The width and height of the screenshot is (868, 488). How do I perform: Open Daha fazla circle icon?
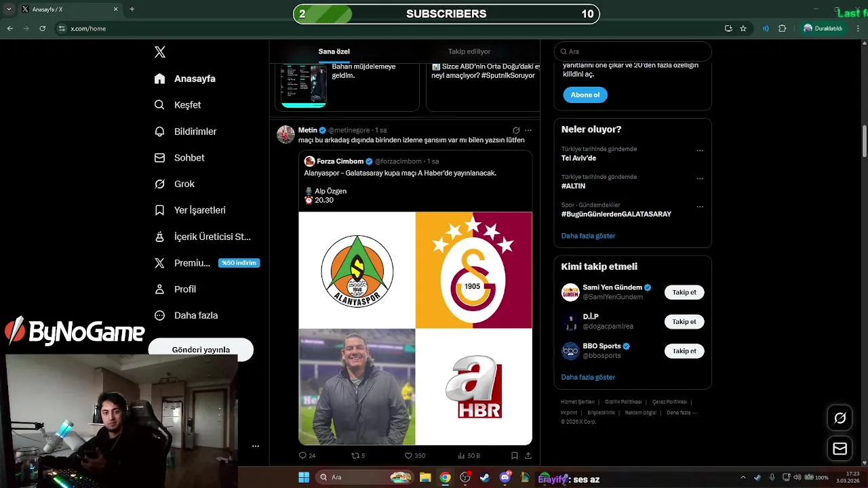click(159, 315)
